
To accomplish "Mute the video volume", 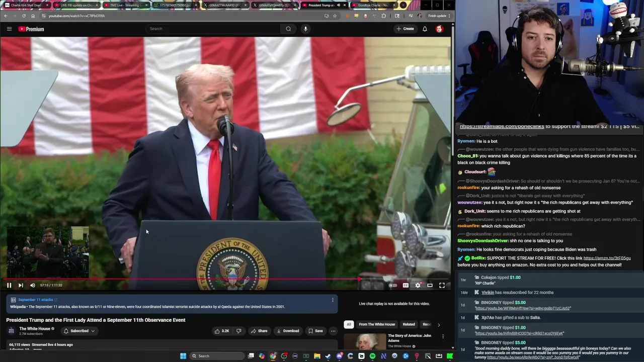I will pyautogui.click(x=33, y=285).
